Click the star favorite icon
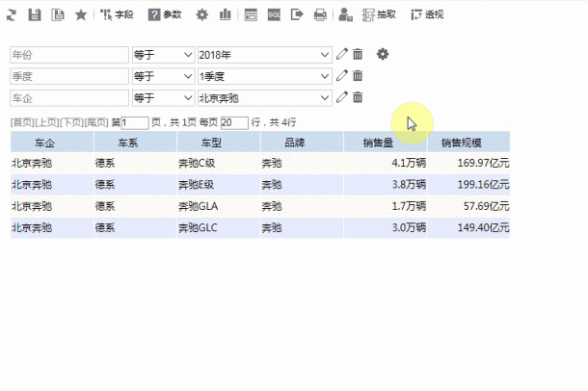The height and width of the screenshot is (391, 588). 81,15
